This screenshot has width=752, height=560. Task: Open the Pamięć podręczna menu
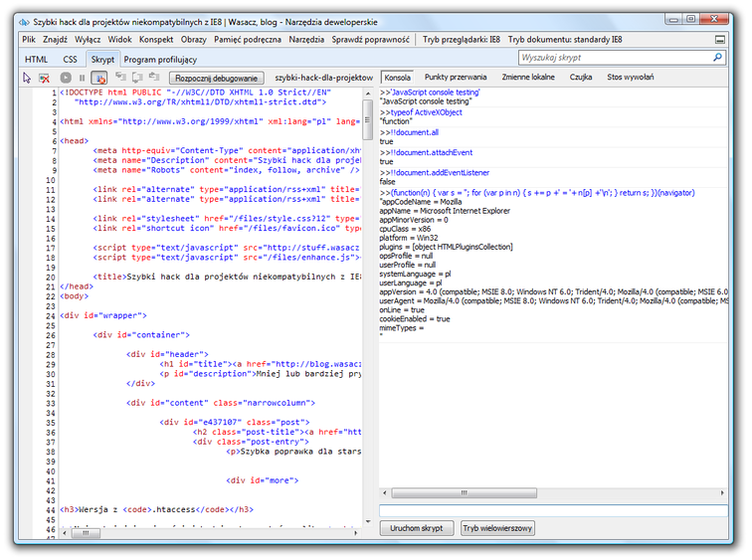[248, 40]
